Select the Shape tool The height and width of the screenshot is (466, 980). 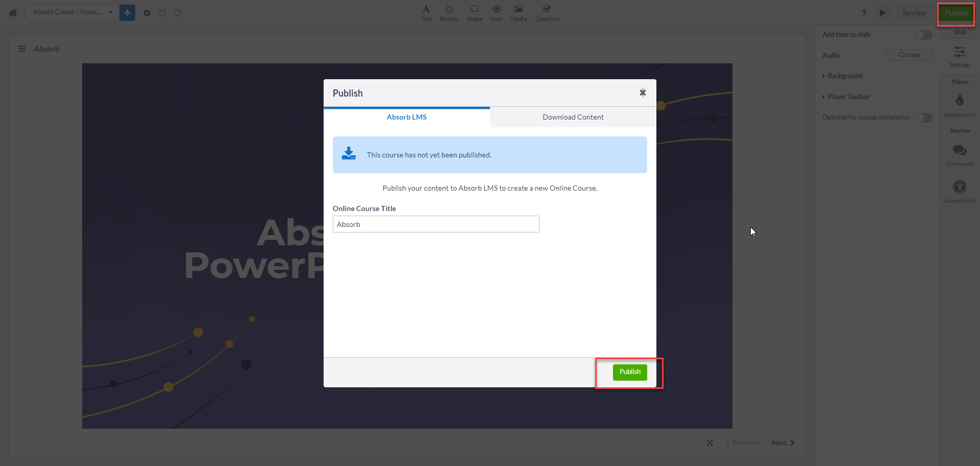[475, 13]
